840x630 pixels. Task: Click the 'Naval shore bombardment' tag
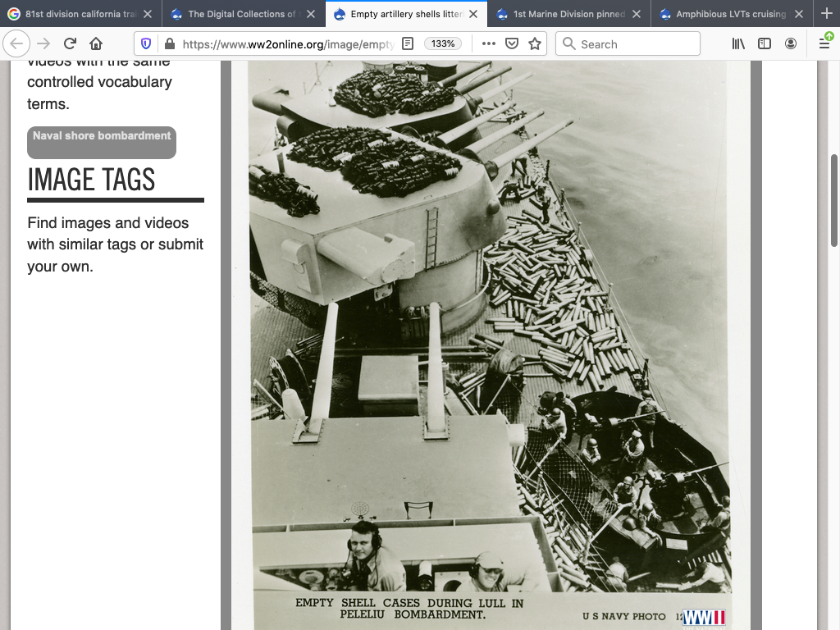point(102,136)
